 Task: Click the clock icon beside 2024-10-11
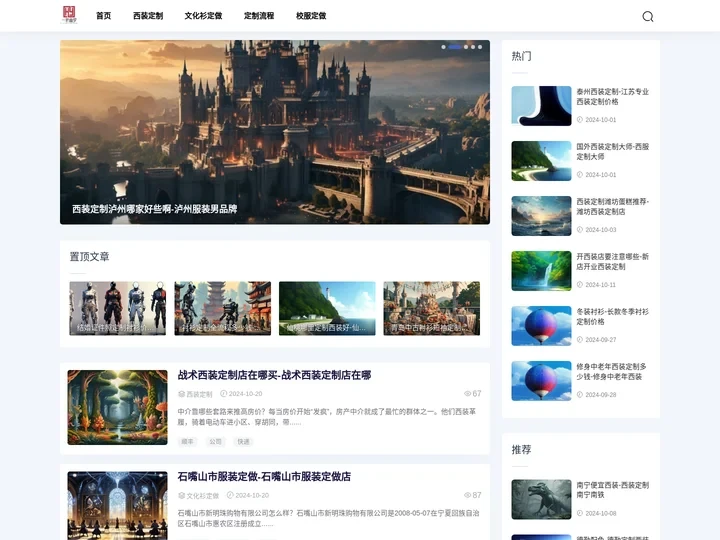(x=580, y=285)
